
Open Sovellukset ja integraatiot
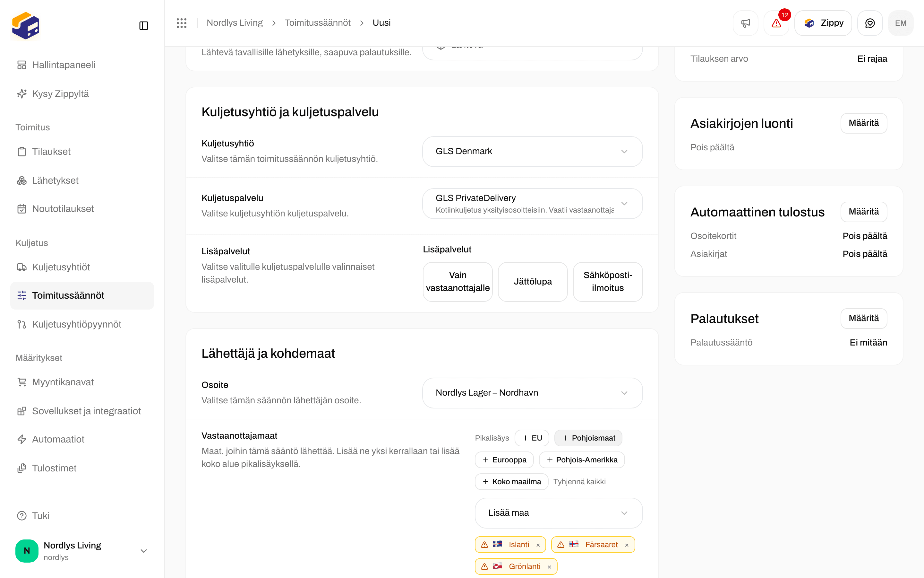(82, 411)
